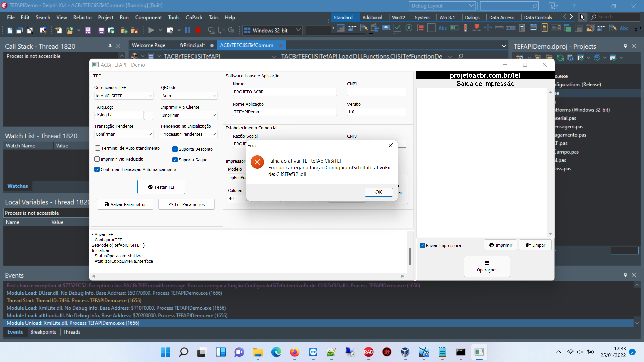This screenshot has width=644, height=362.
Task: Toggle Terminal de Auto atendimento checkbox
Action: click(x=98, y=148)
